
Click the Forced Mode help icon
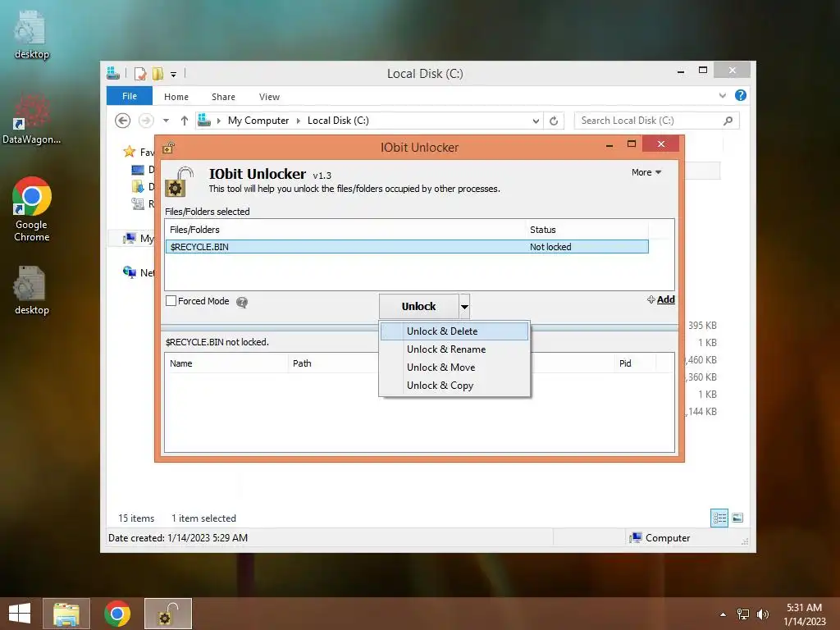(242, 302)
